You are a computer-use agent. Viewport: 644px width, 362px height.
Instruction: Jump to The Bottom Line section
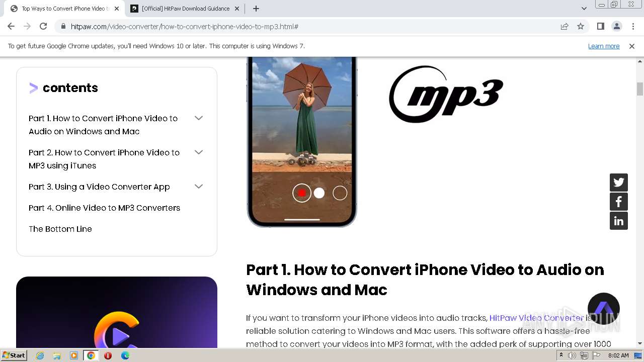tap(60, 229)
